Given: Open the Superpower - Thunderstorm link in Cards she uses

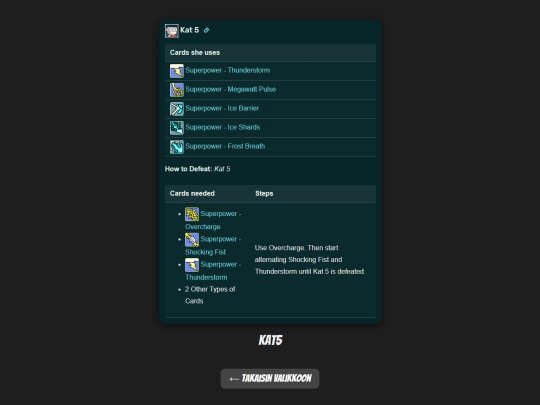Looking at the screenshot, I should click(x=228, y=70).
